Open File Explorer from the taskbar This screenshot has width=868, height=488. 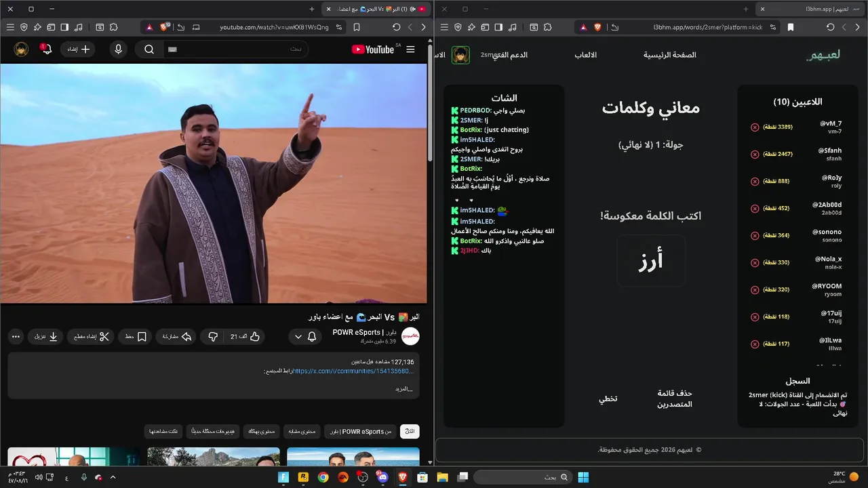tap(442, 477)
